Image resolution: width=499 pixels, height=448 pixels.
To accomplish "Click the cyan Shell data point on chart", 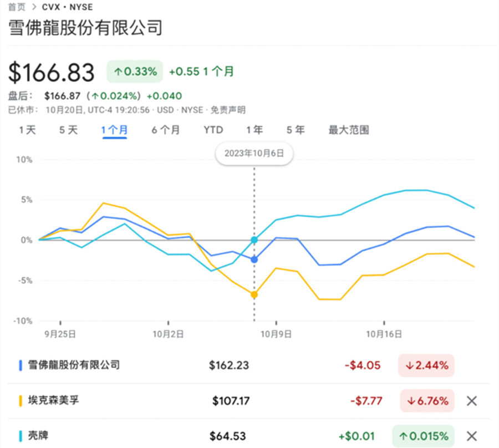I will point(254,240).
